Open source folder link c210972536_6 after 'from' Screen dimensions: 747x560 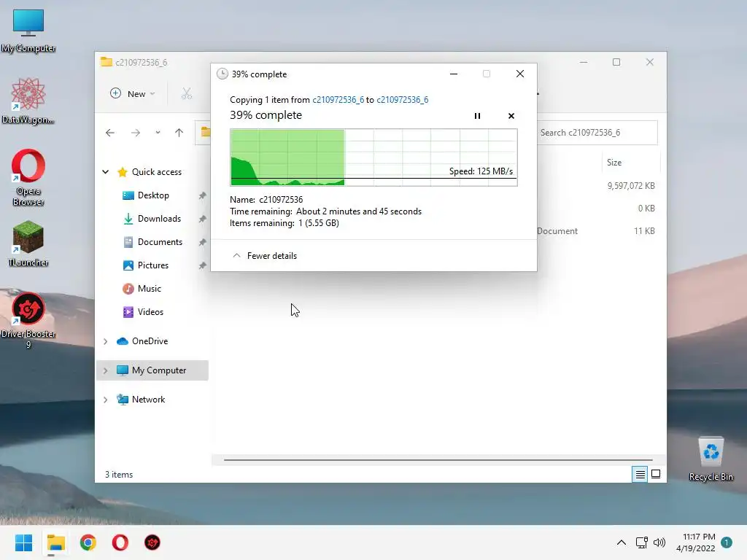click(338, 99)
